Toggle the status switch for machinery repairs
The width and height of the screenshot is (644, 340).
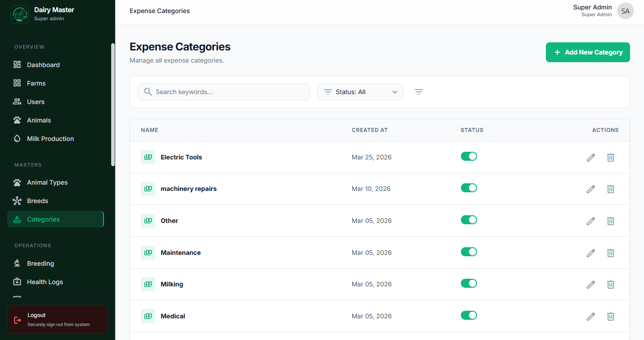(x=468, y=188)
